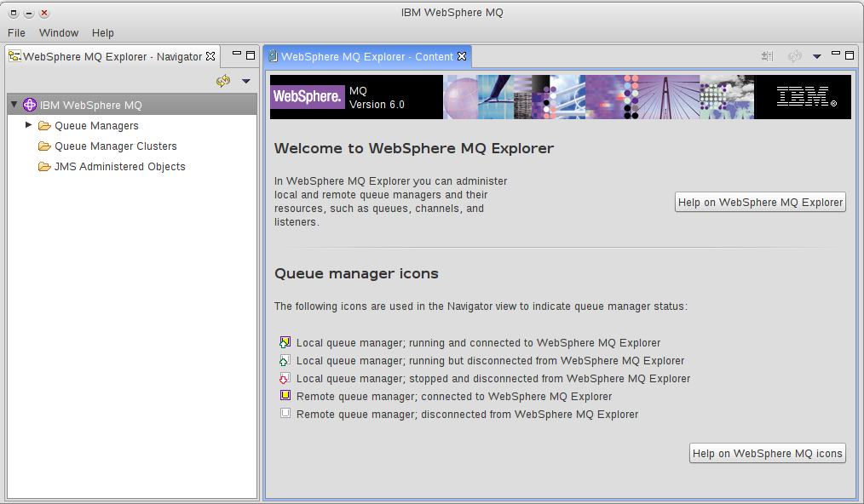
Task: Click the IBM logo in the banner
Action: [x=806, y=97]
